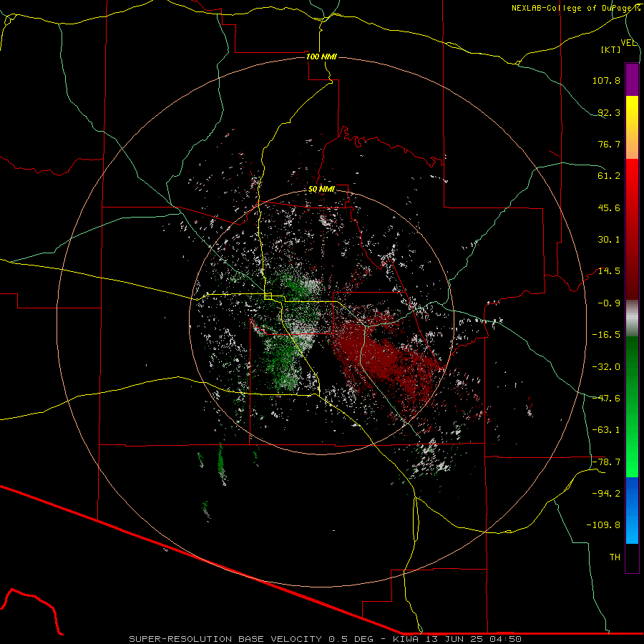Click the product title caption at bottom
Viewport: 644px width, 644px height.
326,639
